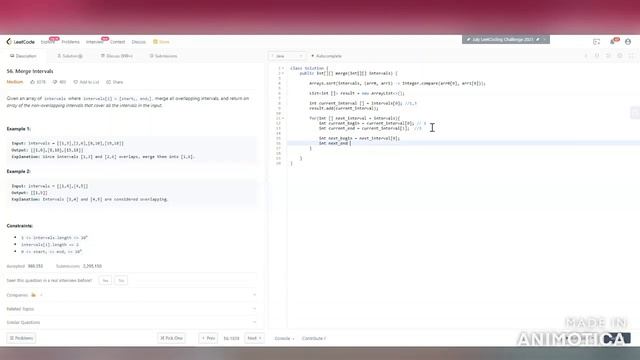Collapse the code fold arrow at line 2
The width and height of the screenshot is (640, 360).
click(x=283, y=73)
